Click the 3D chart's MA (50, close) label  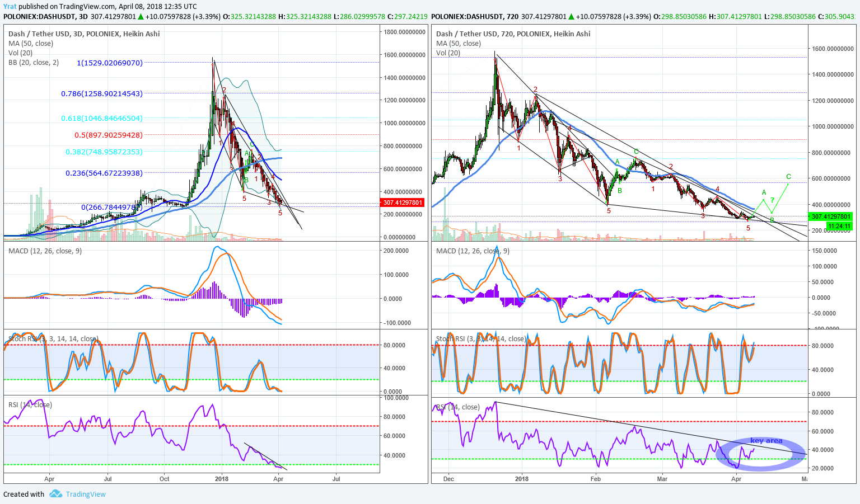[x=31, y=43]
